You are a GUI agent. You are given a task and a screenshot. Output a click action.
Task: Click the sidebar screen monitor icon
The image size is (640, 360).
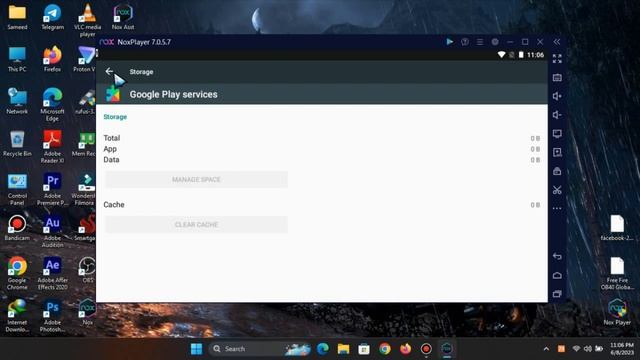[x=557, y=133]
